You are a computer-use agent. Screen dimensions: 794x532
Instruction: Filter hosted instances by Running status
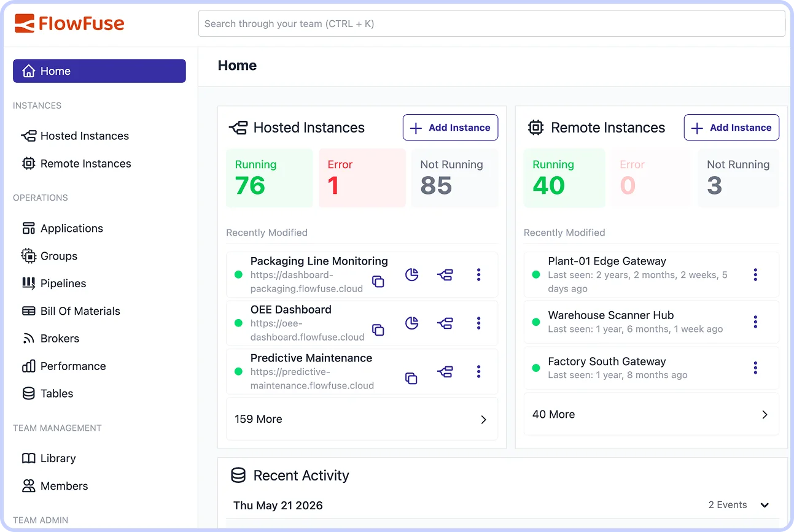[270, 178]
